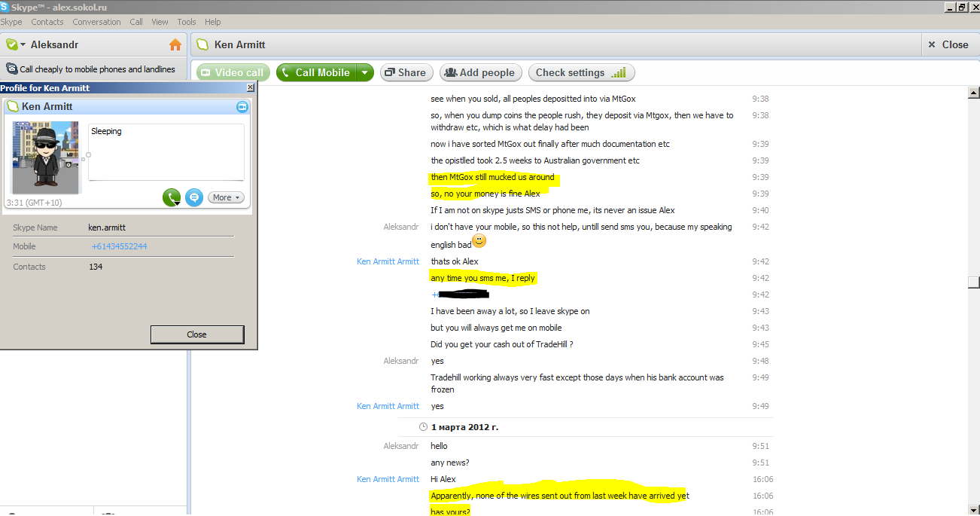Open the Conversation menu
Viewport: 980px width, 516px height.
[96, 22]
